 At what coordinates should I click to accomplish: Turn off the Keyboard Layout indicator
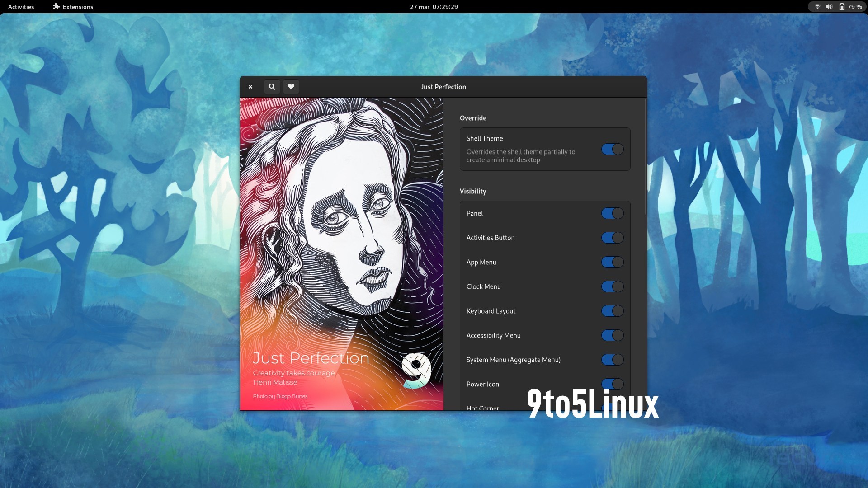(613, 311)
